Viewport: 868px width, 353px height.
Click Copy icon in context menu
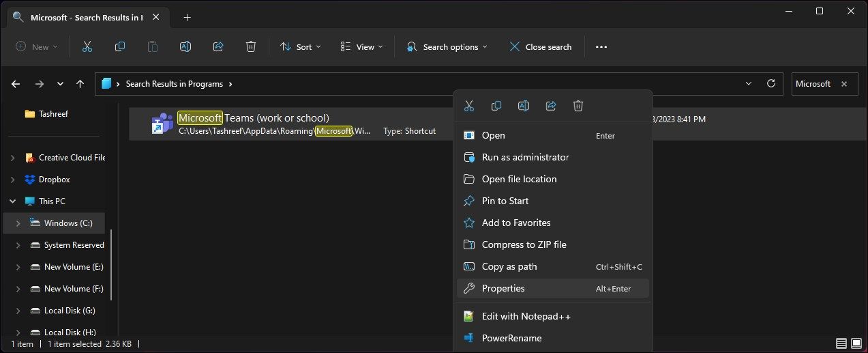(x=496, y=106)
